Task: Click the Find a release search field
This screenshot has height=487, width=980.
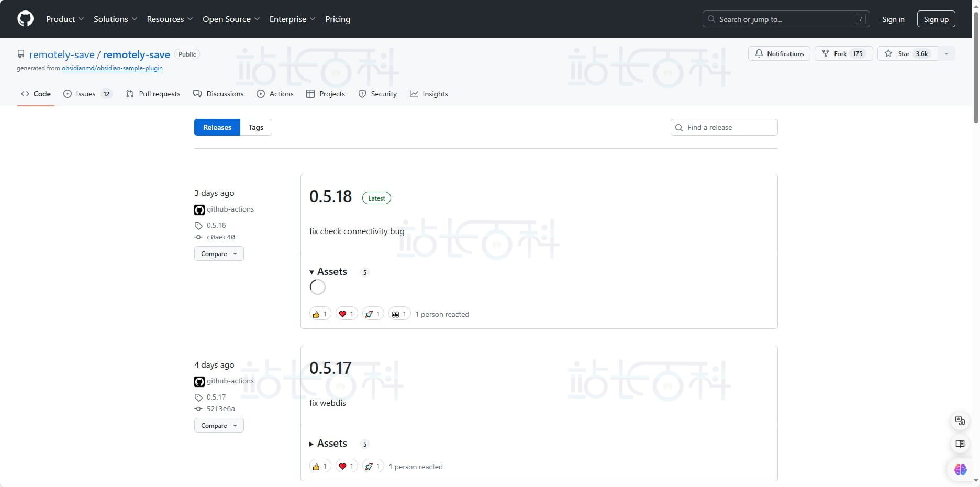Action: tap(724, 127)
